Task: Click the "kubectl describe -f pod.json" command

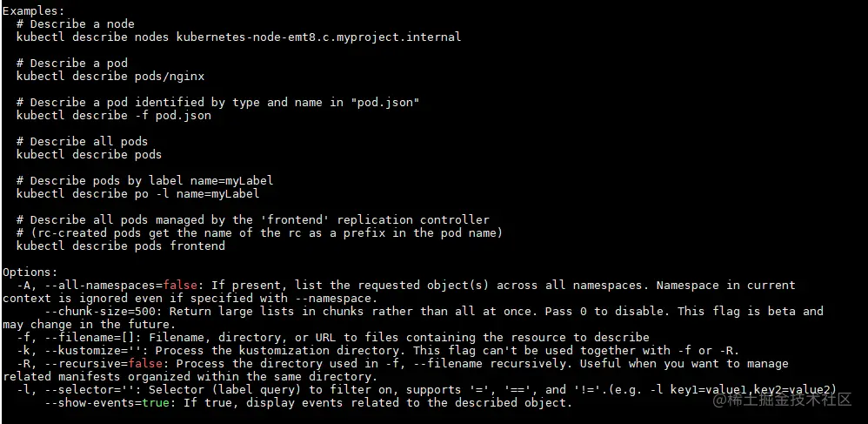Action: 114,115
